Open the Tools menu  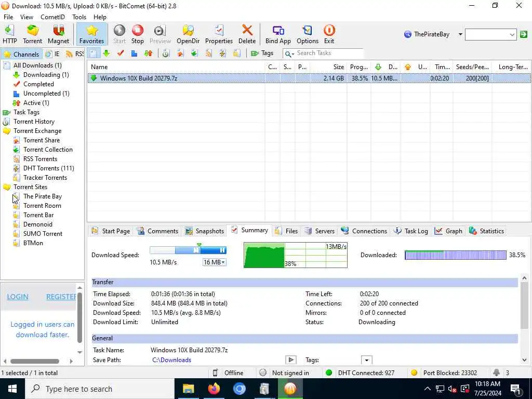coord(79,17)
